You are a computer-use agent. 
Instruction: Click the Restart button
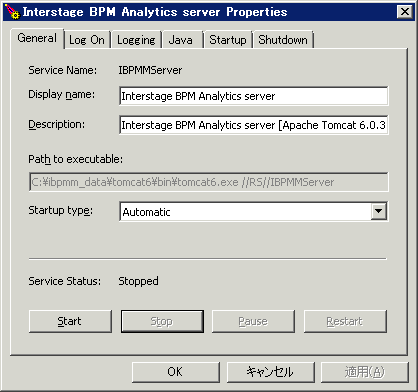[x=345, y=321]
